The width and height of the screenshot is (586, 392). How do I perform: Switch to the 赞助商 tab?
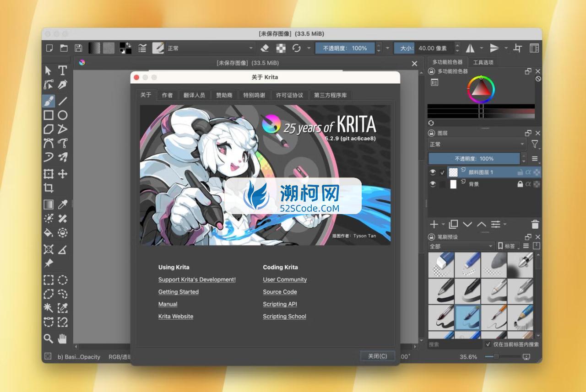[x=224, y=95]
